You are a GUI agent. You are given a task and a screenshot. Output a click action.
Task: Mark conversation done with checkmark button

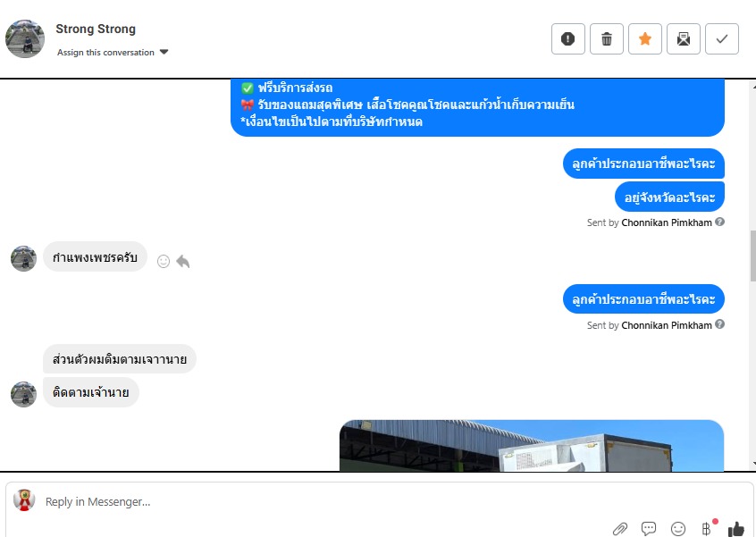pos(722,38)
